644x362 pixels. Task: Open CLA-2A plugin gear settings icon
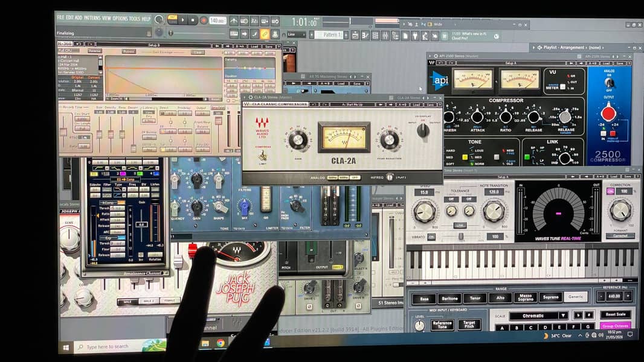click(251, 98)
